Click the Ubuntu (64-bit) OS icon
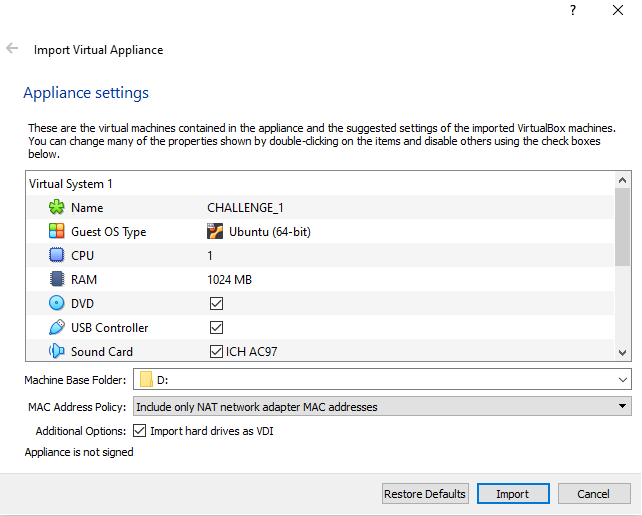Screen dimensions: 642x516 coord(215,231)
